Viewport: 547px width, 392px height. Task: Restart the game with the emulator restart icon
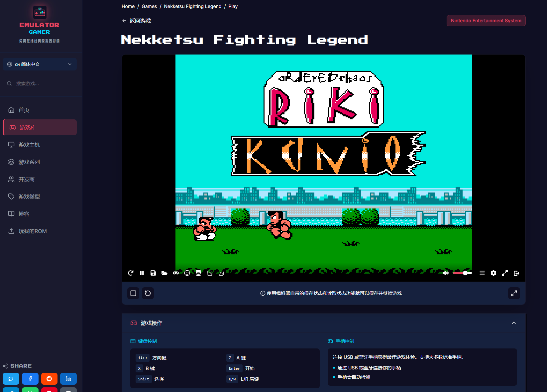click(131, 273)
